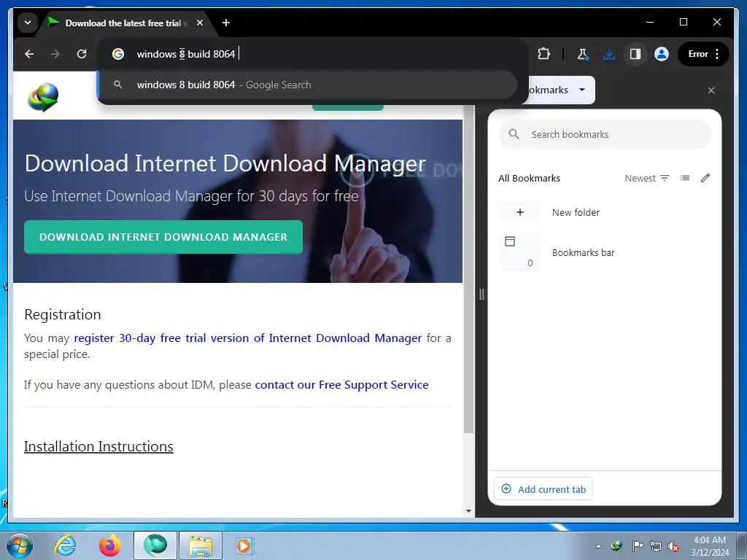The height and width of the screenshot is (560, 747).
Task: Open the Chrome Labs flask icon
Action: (583, 54)
